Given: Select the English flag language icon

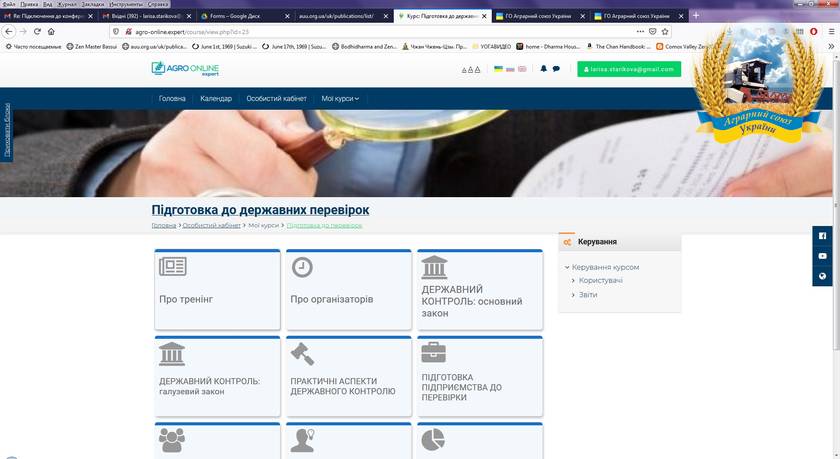Looking at the screenshot, I should coord(522,69).
